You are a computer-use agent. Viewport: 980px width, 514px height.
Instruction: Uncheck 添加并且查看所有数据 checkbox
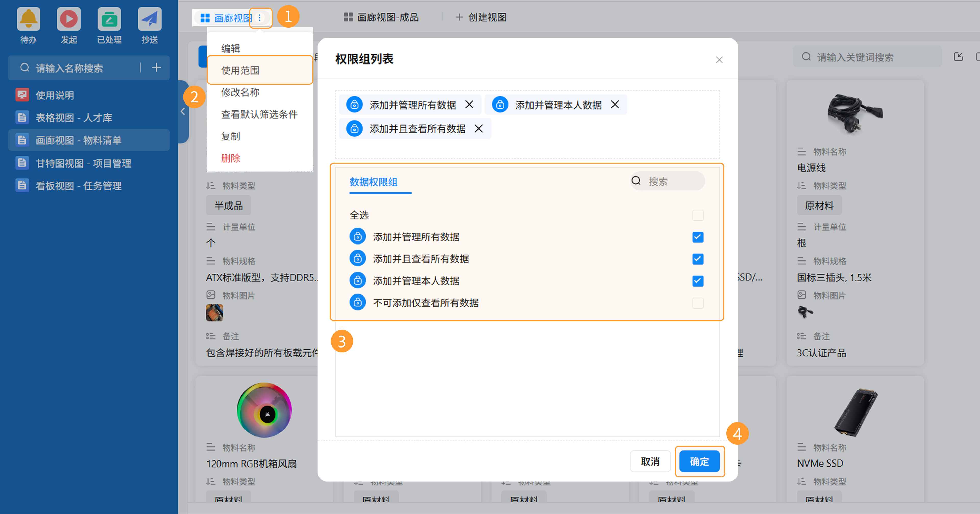point(698,259)
